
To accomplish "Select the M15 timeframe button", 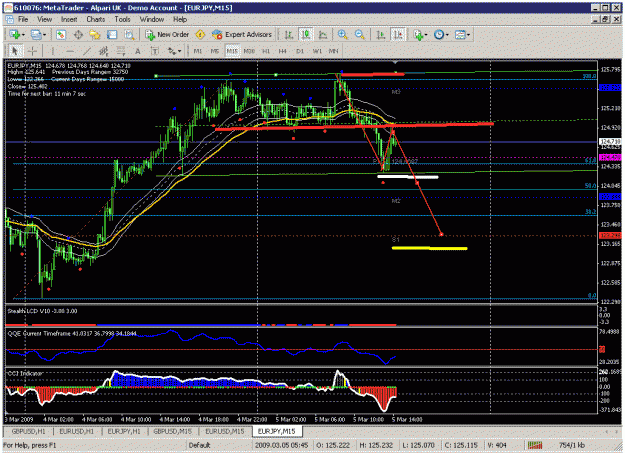I will [x=232, y=51].
